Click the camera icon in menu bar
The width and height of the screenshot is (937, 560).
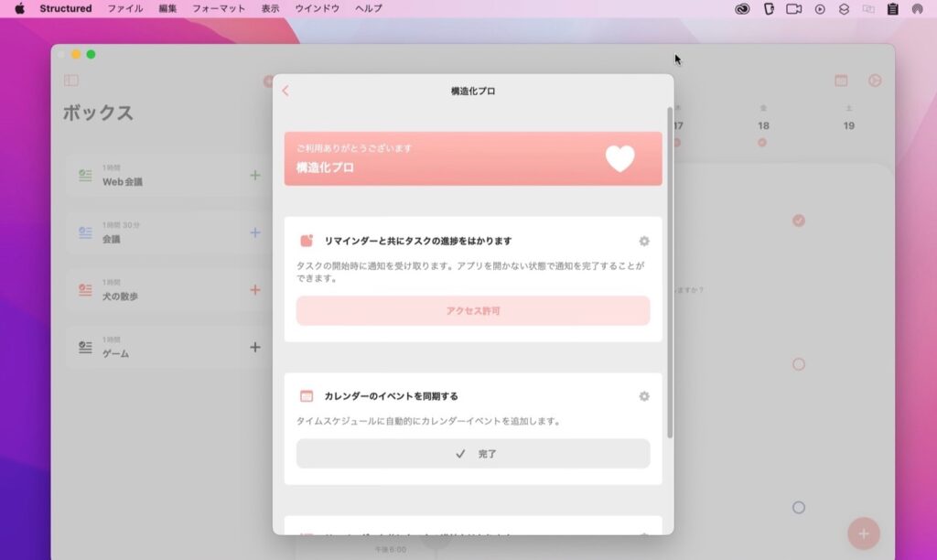(x=793, y=9)
